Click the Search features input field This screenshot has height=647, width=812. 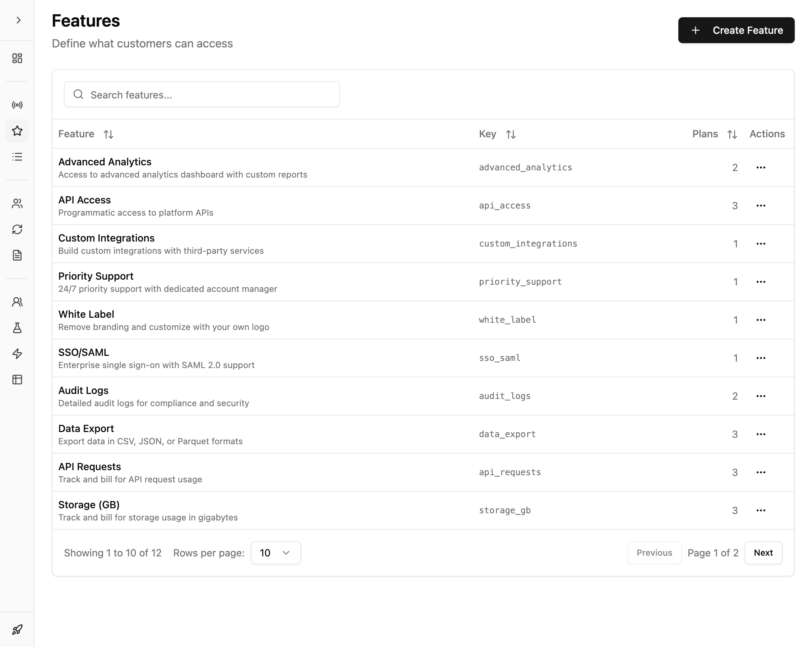[202, 95]
